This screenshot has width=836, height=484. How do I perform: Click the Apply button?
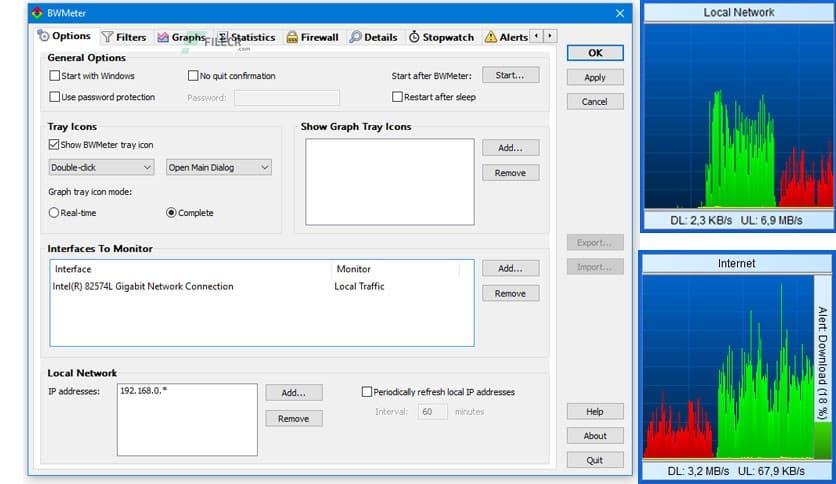point(595,77)
